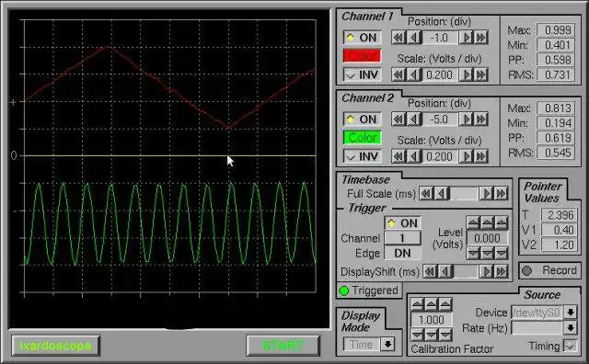Fast-decrease Channel 1 position with double-left arrow
589x364 pixels.
[x=398, y=38]
